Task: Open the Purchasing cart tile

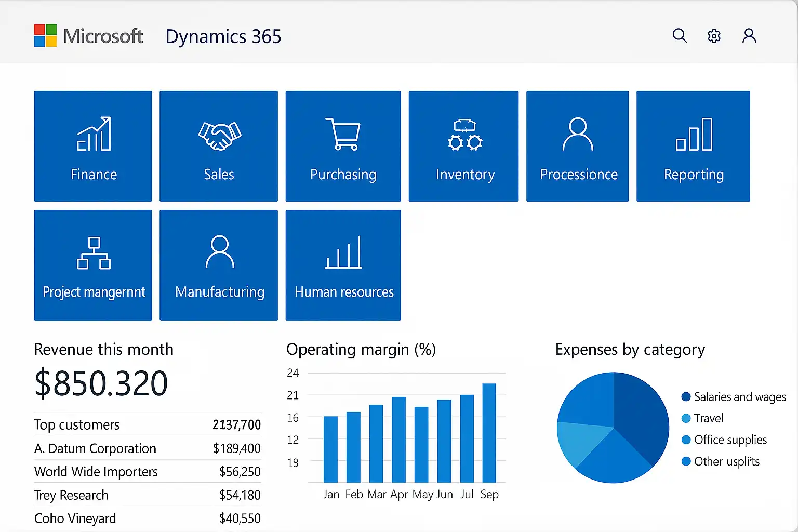Action: [x=343, y=146]
